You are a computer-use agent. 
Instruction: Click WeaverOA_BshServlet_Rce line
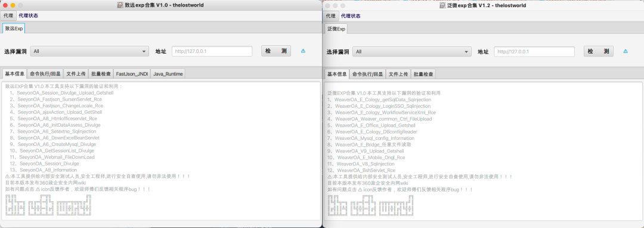(361, 170)
